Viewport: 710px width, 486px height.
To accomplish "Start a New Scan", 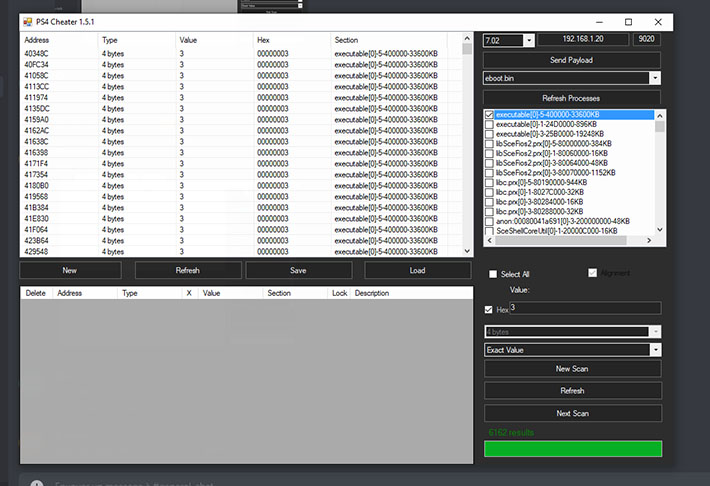I will coord(572,369).
